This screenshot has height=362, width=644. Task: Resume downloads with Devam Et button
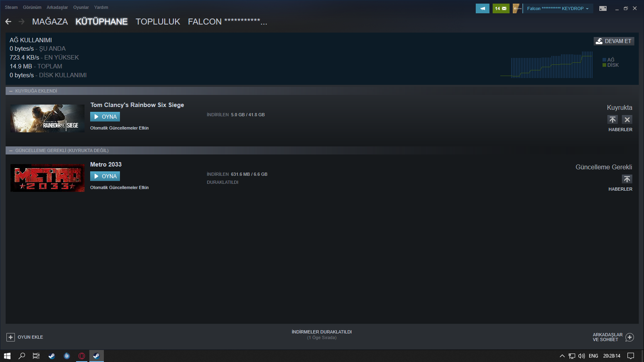point(614,41)
